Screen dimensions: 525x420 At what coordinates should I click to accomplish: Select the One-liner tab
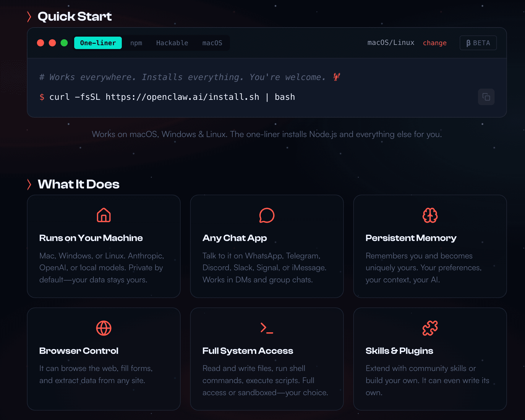pos(98,43)
